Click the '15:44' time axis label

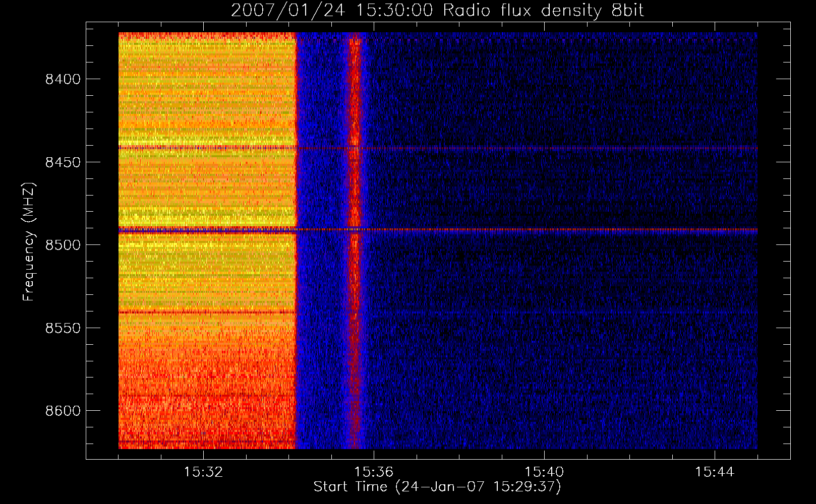click(x=715, y=472)
